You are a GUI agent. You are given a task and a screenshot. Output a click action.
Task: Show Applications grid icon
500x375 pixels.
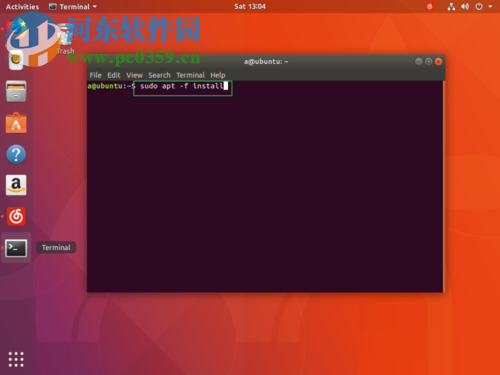(x=16, y=359)
